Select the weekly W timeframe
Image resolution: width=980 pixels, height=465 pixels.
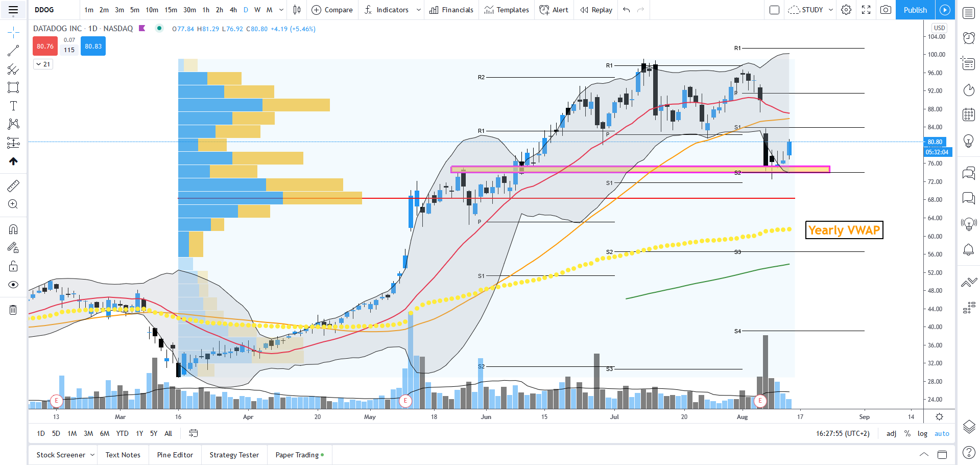click(257, 10)
